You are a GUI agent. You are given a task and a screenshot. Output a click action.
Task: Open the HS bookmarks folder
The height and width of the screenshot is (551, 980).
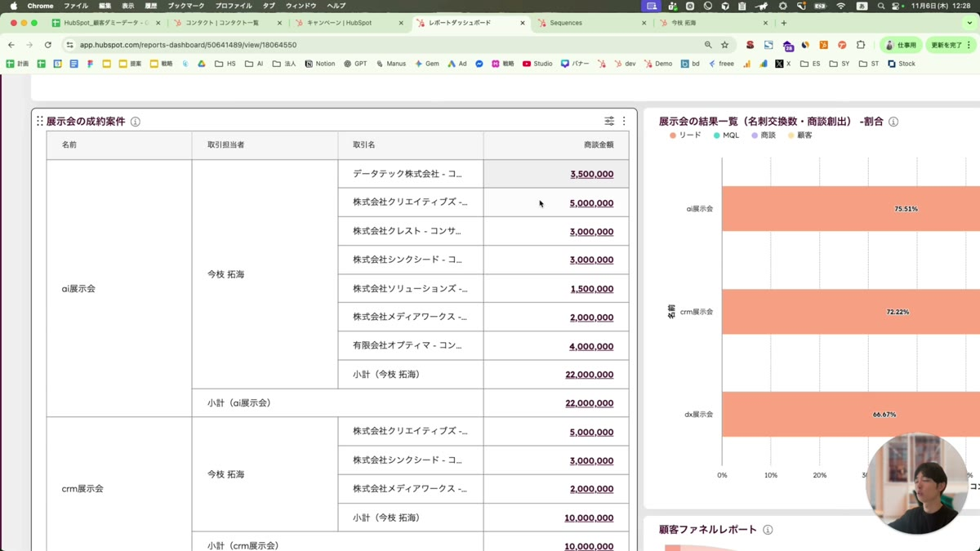click(225, 64)
